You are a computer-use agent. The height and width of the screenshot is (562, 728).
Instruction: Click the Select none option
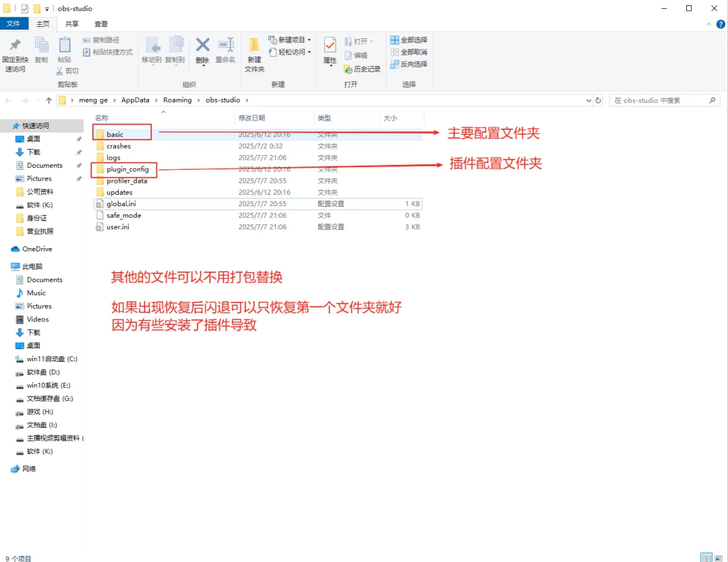coord(409,52)
